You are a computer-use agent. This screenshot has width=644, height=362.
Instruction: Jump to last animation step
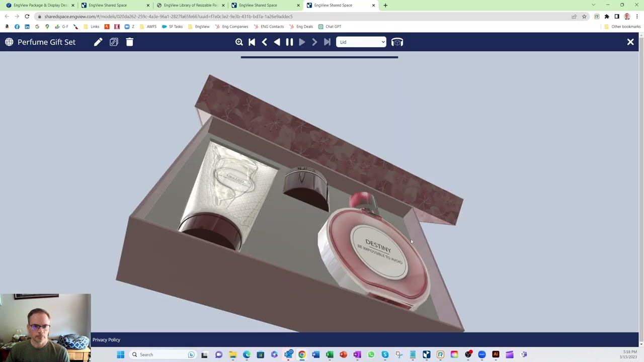pos(327,42)
